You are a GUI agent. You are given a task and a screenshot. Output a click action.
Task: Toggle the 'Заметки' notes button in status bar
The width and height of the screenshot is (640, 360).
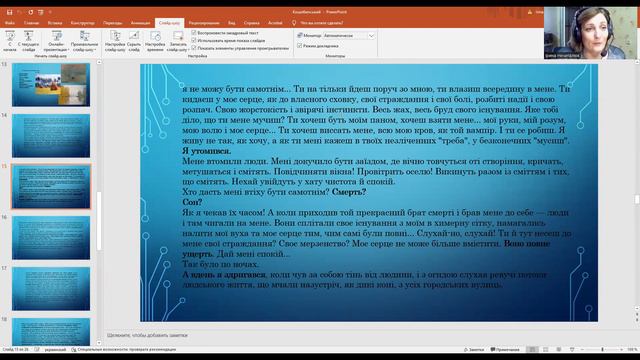click(474, 349)
